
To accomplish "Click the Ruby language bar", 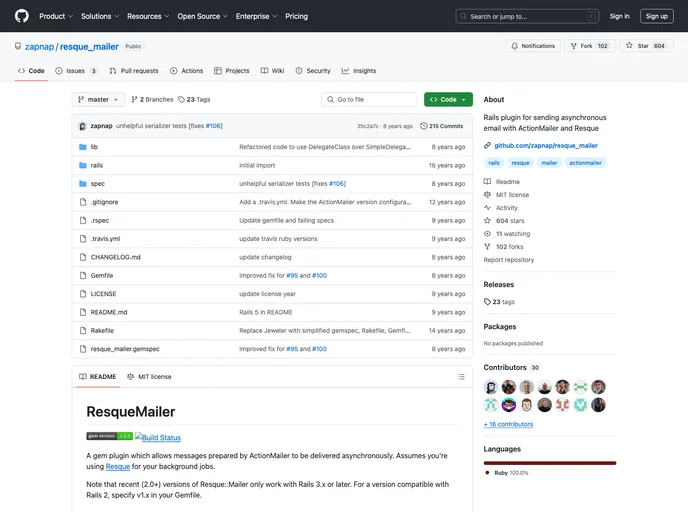I will coord(550,463).
